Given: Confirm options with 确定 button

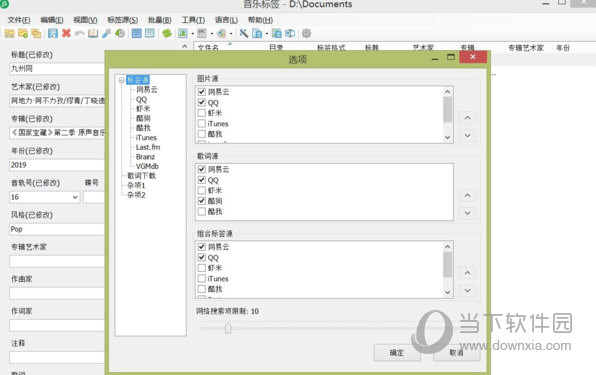Looking at the screenshot, I should [x=397, y=353].
